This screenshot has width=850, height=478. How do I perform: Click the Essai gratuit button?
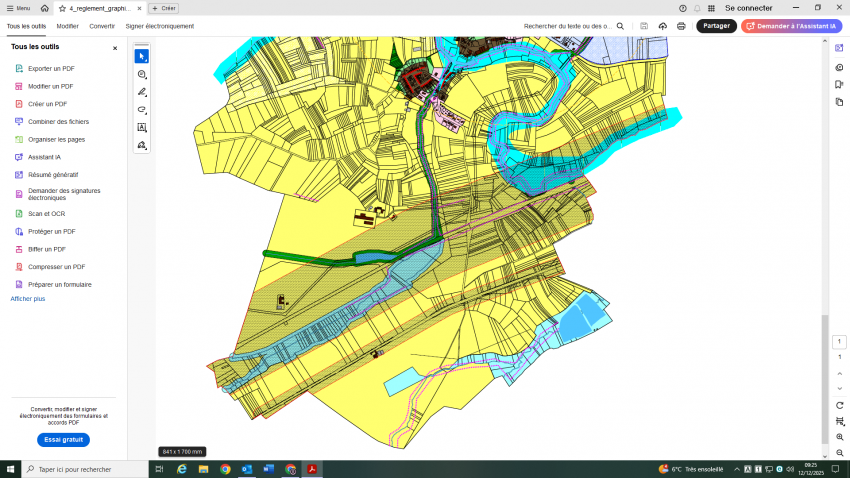point(63,440)
